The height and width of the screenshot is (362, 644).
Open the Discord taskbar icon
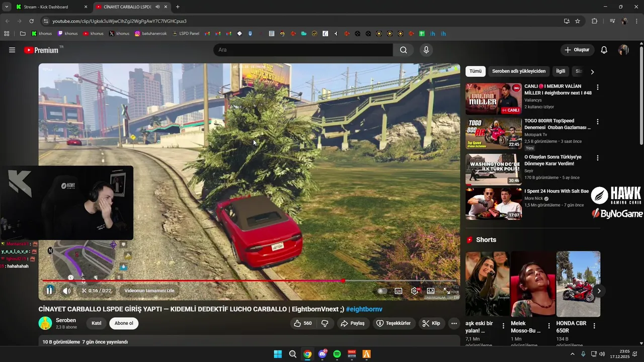click(323, 354)
